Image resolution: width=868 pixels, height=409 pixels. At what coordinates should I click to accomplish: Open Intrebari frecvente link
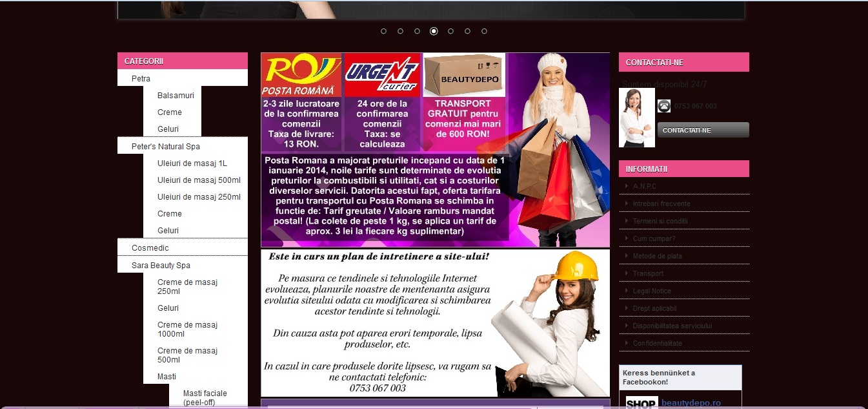pyautogui.click(x=661, y=204)
